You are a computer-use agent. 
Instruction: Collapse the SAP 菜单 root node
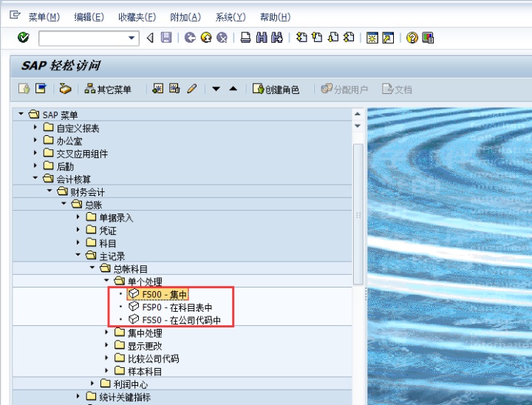point(21,114)
